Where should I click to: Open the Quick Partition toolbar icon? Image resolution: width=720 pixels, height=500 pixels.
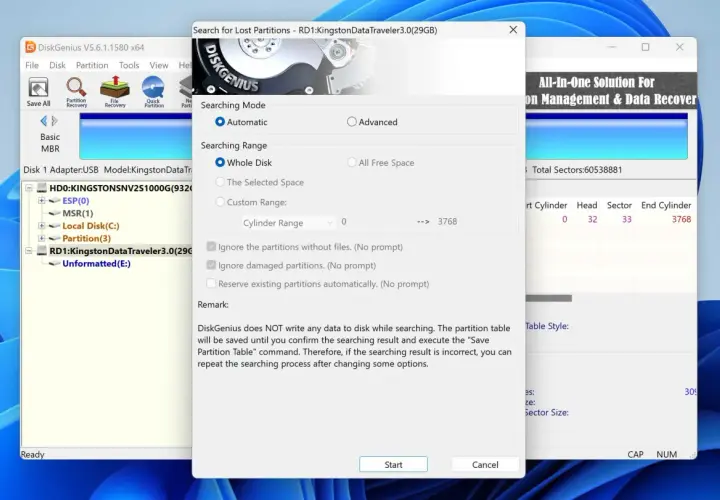coord(153,91)
